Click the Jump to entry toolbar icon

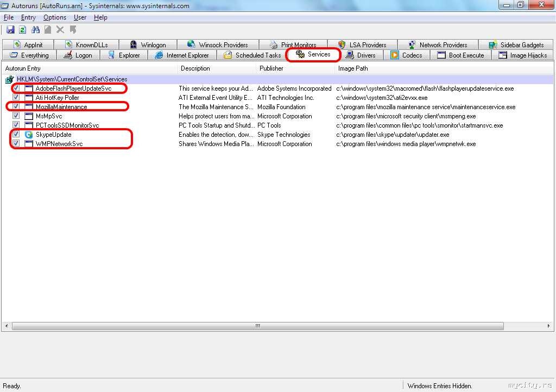click(x=73, y=30)
